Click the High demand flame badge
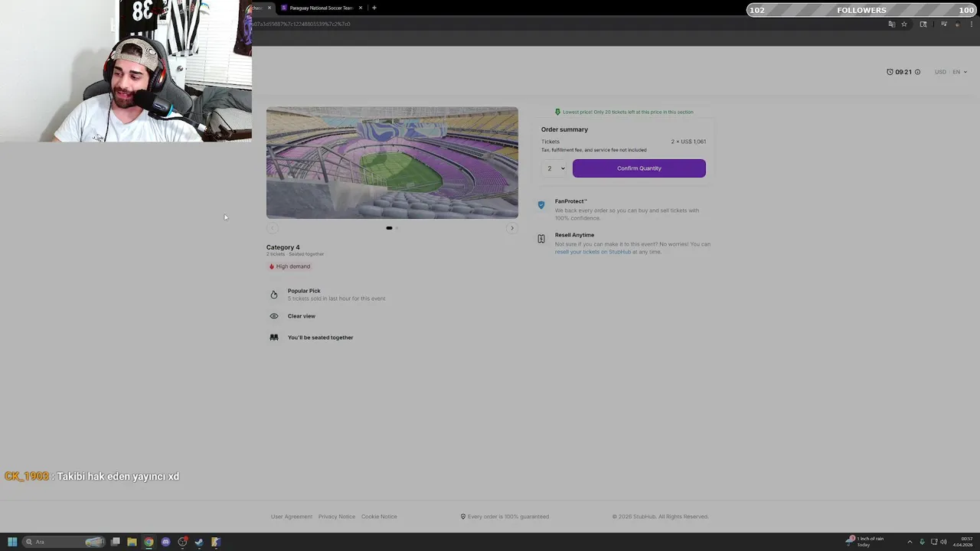 point(289,266)
